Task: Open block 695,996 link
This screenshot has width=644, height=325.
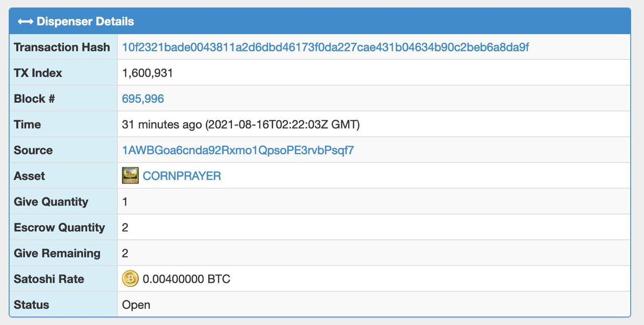Action: coord(143,99)
